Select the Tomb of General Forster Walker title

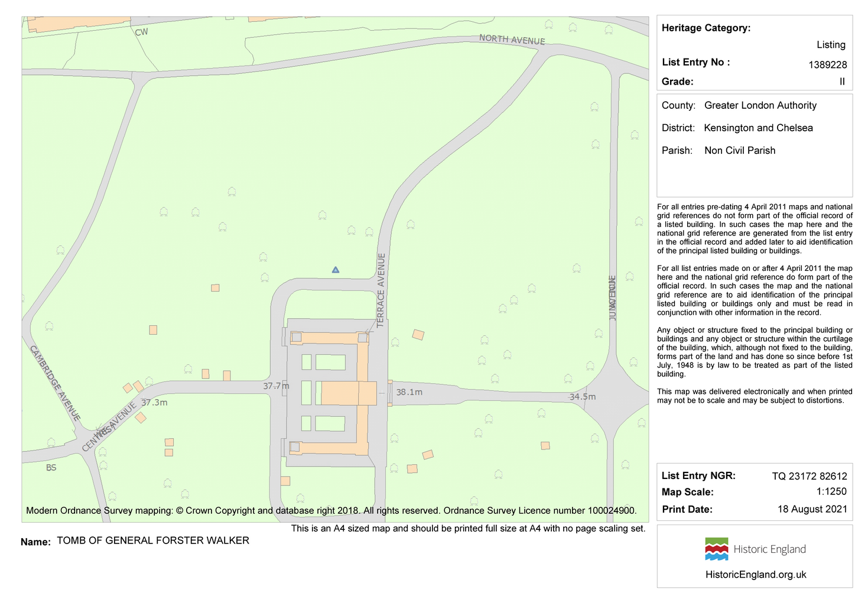pyautogui.click(x=153, y=540)
